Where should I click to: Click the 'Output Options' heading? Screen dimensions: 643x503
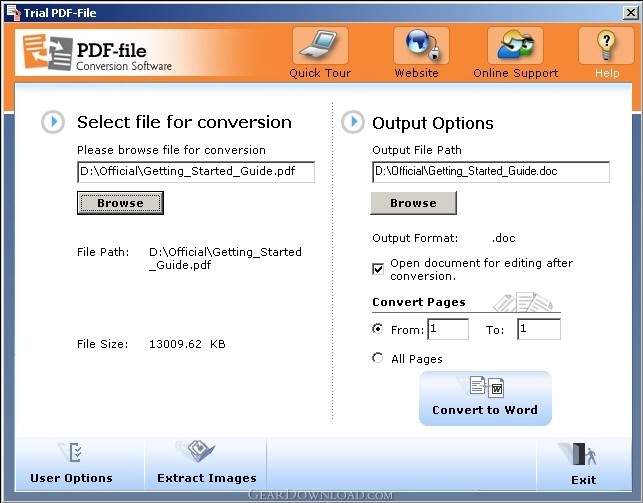pyautogui.click(x=433, y=123)
